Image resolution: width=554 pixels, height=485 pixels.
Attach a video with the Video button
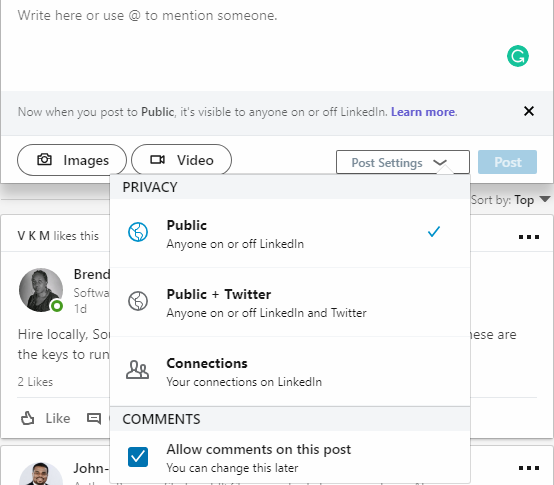181,160
